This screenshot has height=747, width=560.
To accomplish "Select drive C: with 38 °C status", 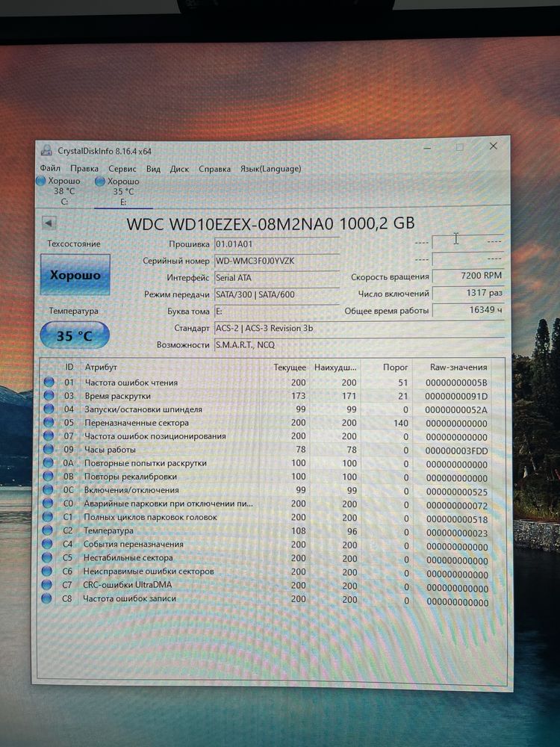I will [x=59, y=191].
